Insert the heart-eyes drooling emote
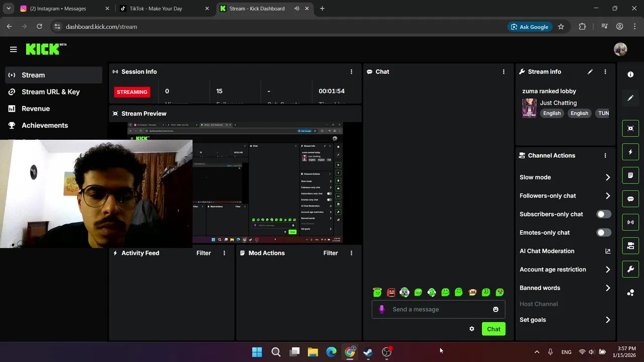Image resolution: width=644 pixels, height=362 pixels. point(500,292)
